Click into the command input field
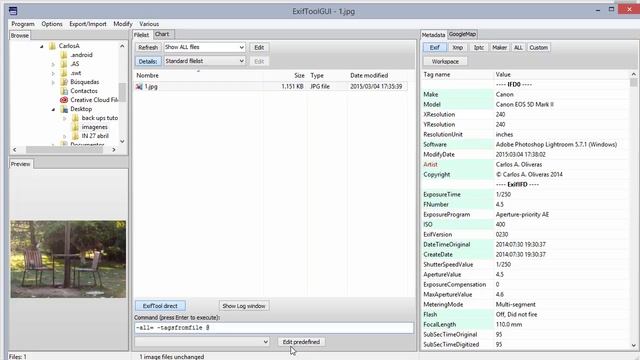This screenshot has width=640, height=360. pyautogui.click(x=273, y=328)
